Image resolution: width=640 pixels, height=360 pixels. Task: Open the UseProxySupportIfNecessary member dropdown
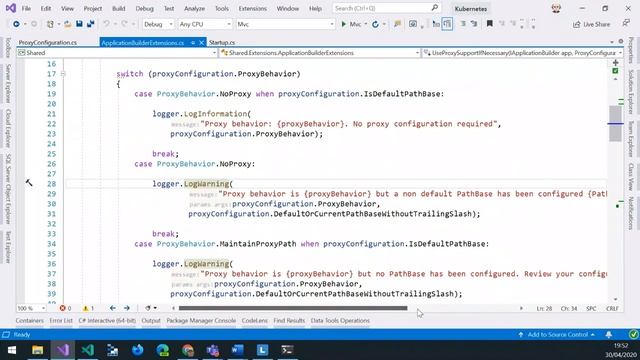coord(522,53)
